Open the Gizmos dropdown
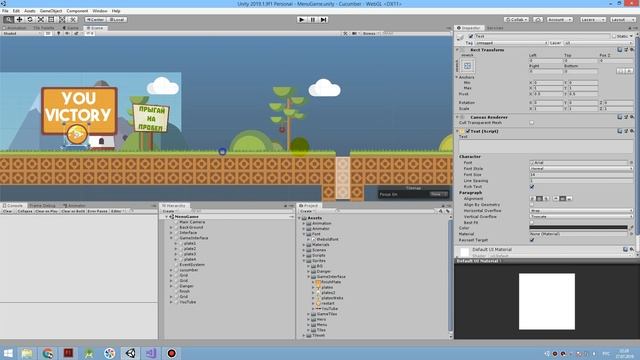Screen dimensions: 640x360 [x=371, y=33]
